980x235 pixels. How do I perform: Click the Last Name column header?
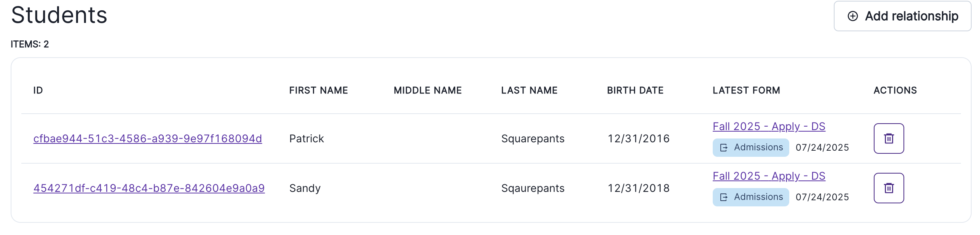coord(529,90)
